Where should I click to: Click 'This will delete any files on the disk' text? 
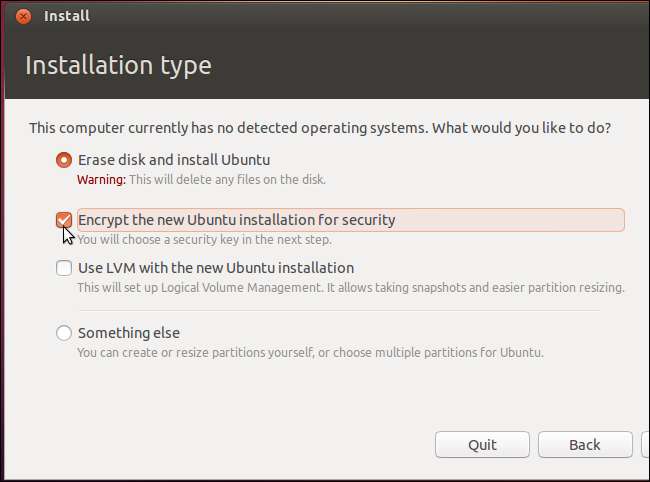point(228,180)
